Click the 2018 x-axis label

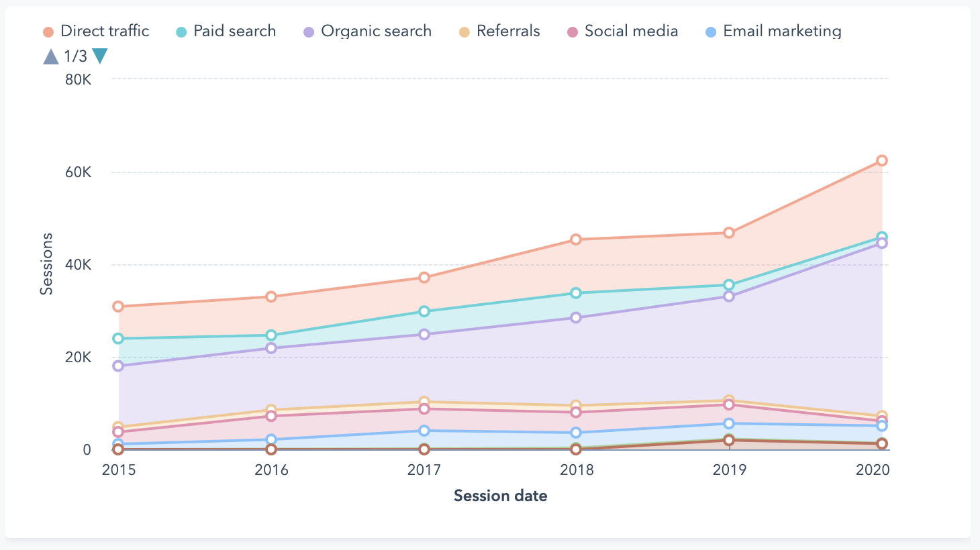coord(577,470)
